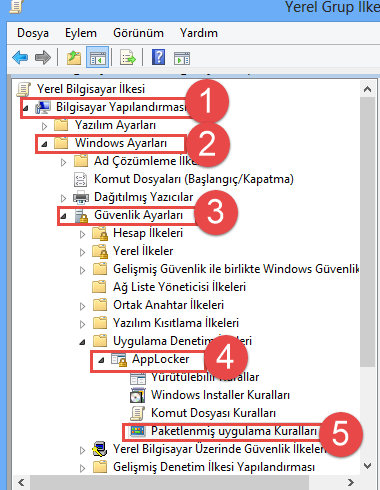Image resolution: width=380 pixels, height=490 pixels.
Task: Click the Yerel Bilgisayar Üzerinde Güvenlik icon
Action: 100,449
